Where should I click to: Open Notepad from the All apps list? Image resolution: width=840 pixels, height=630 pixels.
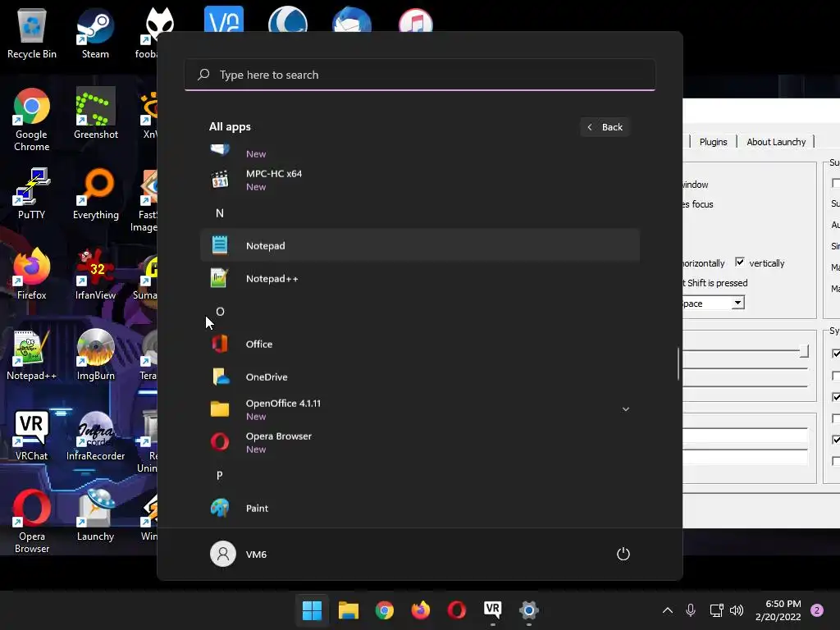pos(419,245)
